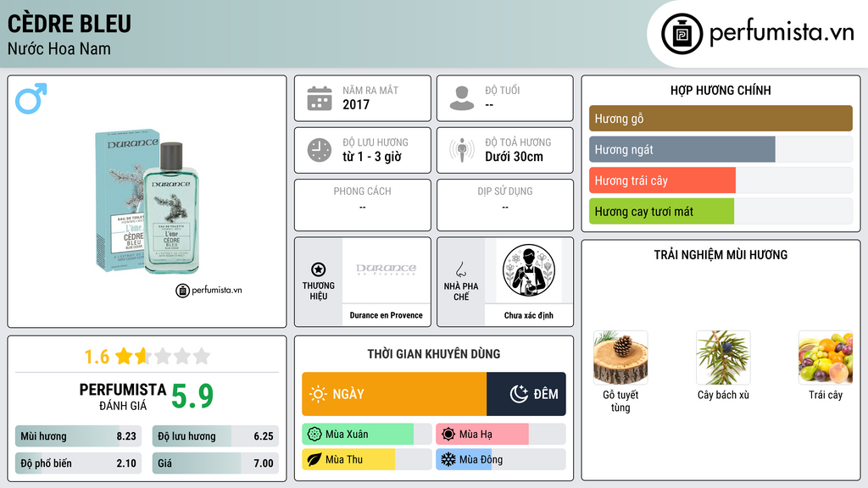This screenshot has height=488, width=868.
Task: Open the perfumer illustration image
Action: (529, 270)
